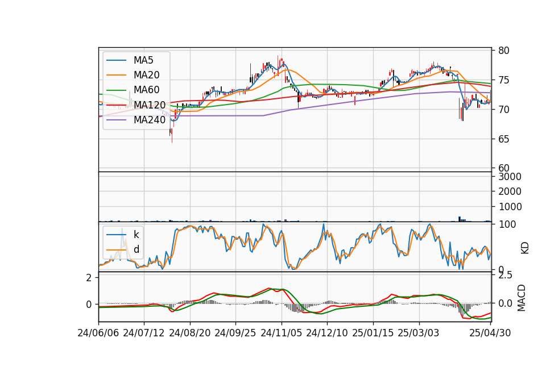Click the 2000 volume axis label

[x=510, y=191]
